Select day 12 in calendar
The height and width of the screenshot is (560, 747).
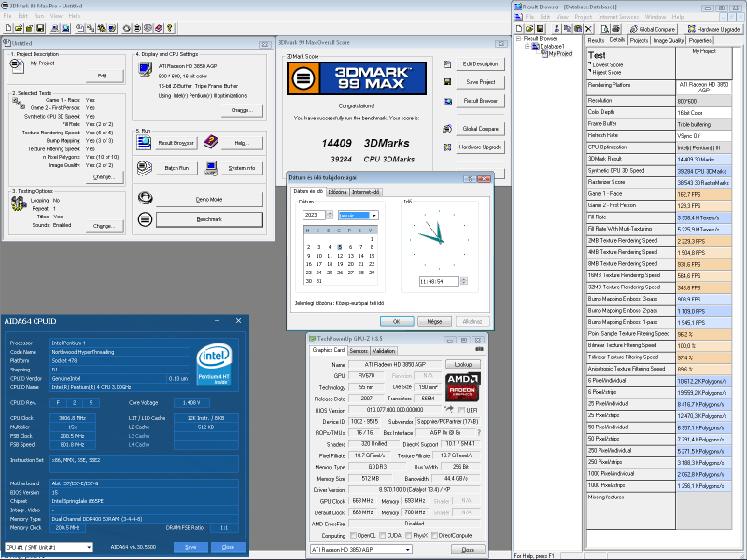[340, 256]
